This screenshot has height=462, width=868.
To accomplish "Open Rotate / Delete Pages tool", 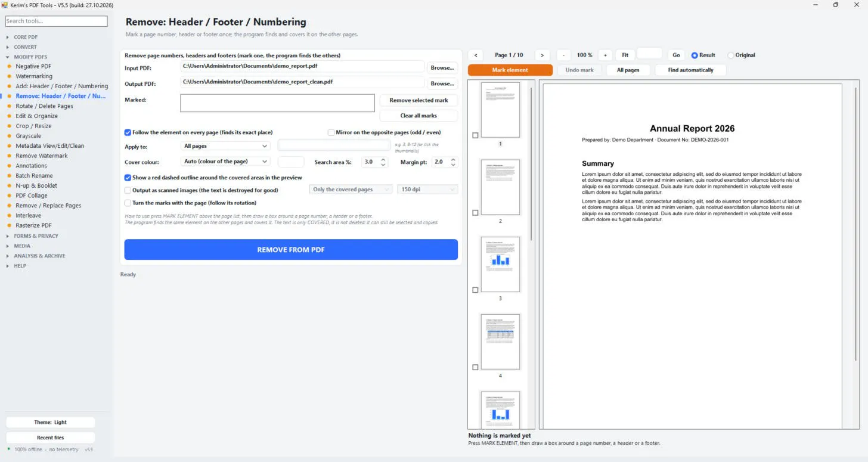I will point(44,106).
